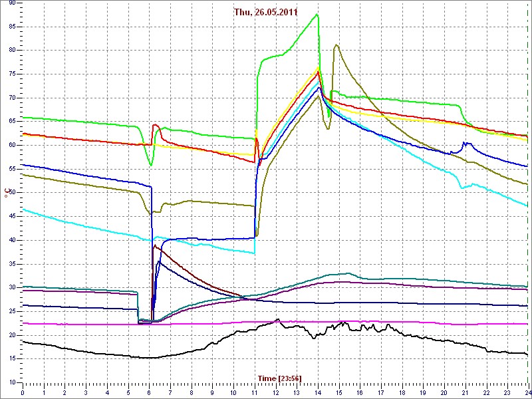
Task: Click hour 6 on the time axis
Action: pyautogui.click(x=149, y=393)
